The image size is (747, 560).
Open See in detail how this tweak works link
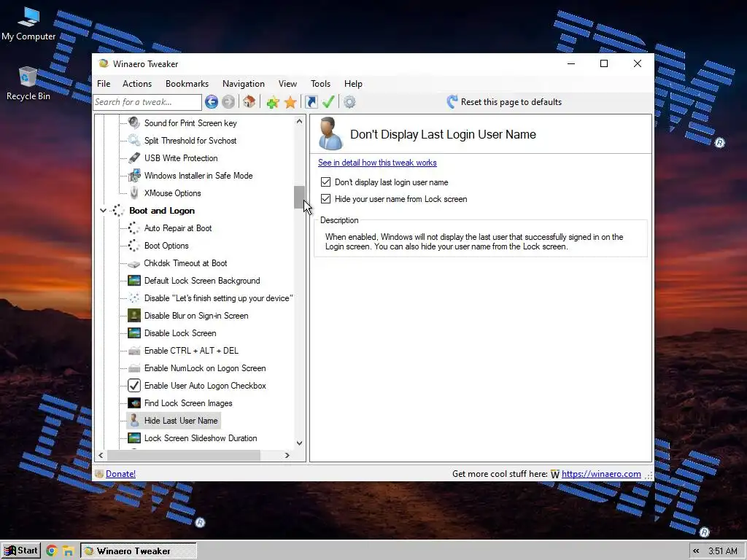coord(377,163)
